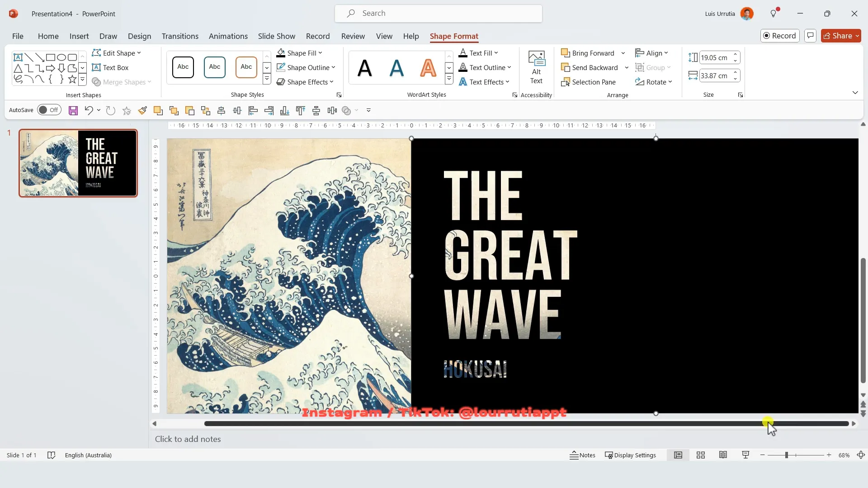Open Bring Forward dropdown arrow
This screenshot has height=488, width=868.
tap(623, 53)
